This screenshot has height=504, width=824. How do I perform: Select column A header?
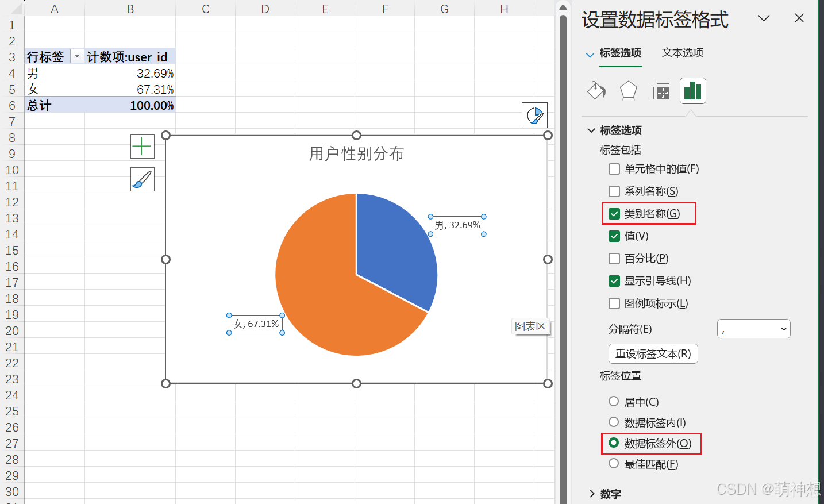pyautogui.click(x=55, y=9)
